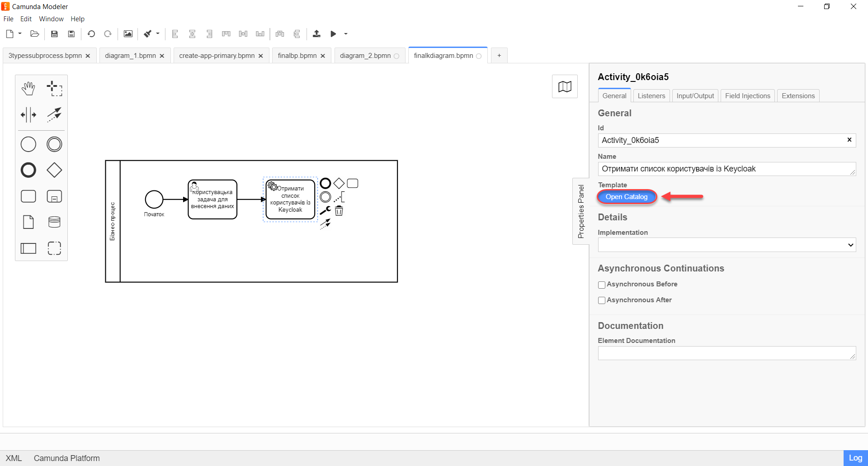The image size is (868, 466).
Task: Switch to Field Injections tab
Action: 748,96
